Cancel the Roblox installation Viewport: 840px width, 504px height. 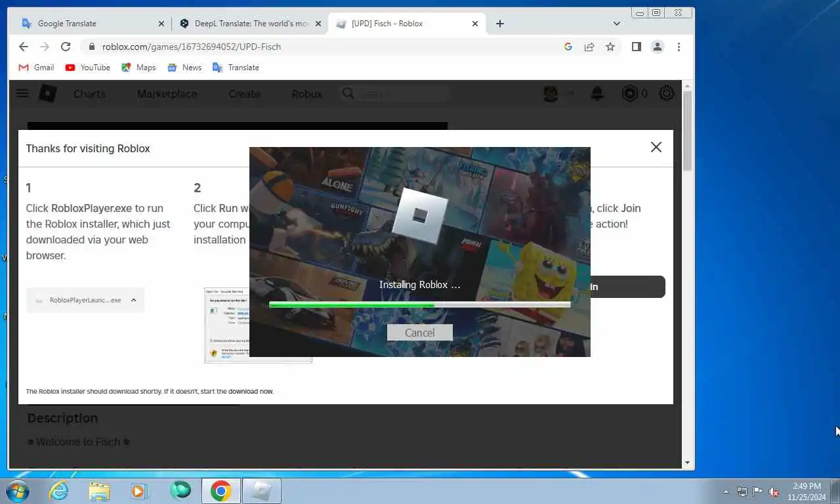pos(419,333)
